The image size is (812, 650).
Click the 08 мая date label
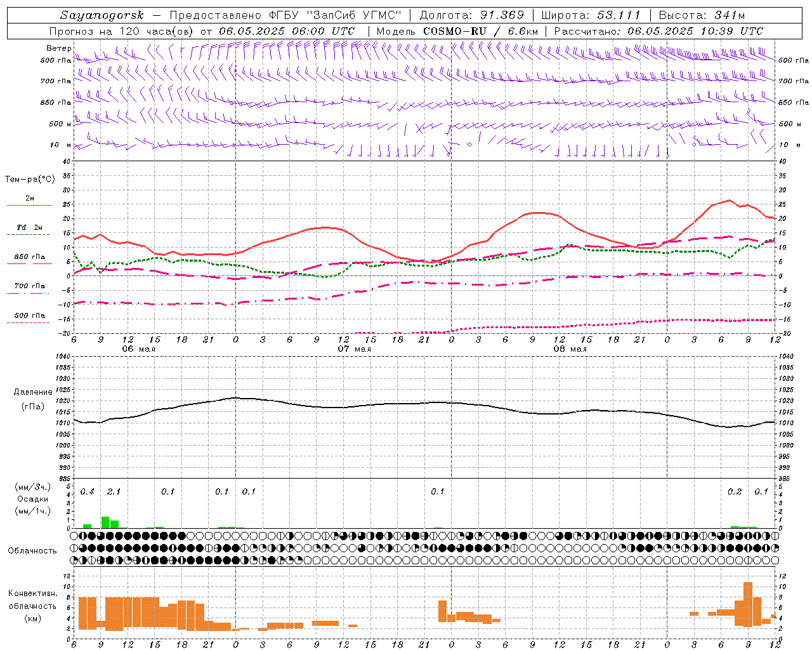[570, 349]
